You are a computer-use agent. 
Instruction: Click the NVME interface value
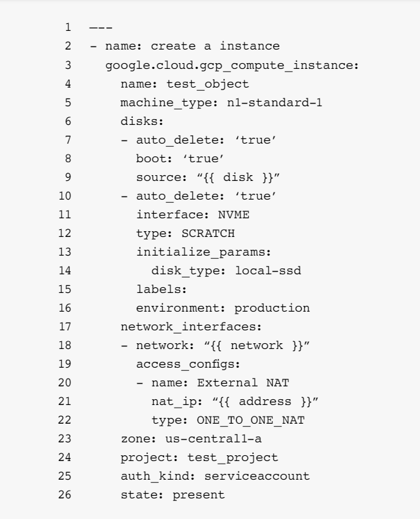pos(233,214)
